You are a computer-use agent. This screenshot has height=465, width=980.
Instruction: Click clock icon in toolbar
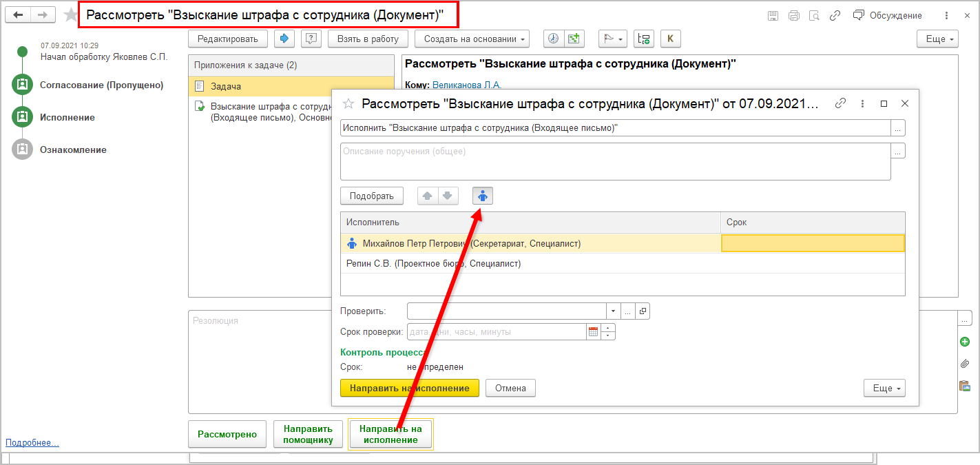tap(554, 39)
